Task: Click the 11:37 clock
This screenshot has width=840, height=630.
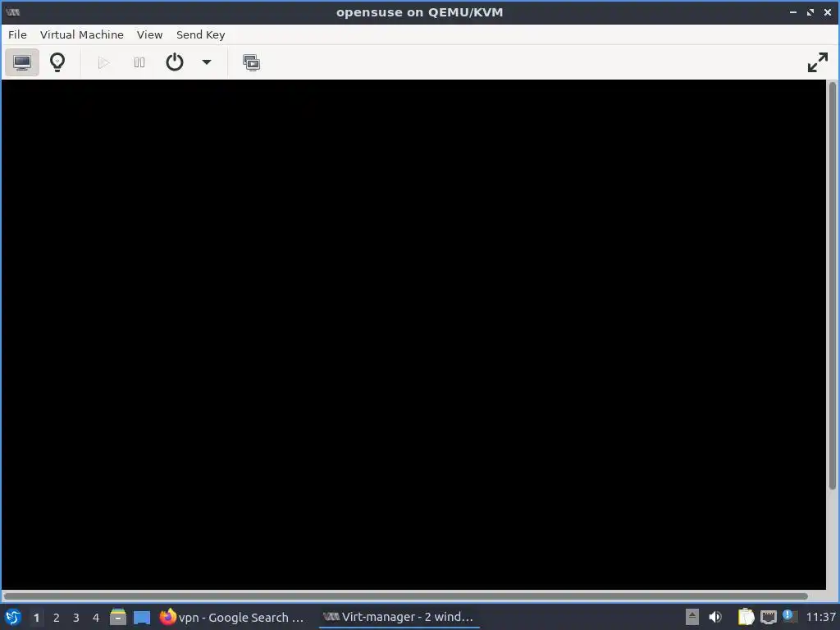Action: pyautogui.click(x=820, y=617)
